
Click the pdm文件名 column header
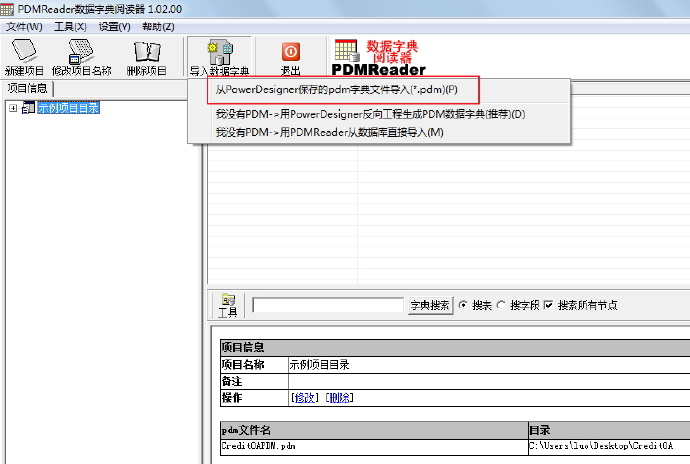[x=374, y=430]
